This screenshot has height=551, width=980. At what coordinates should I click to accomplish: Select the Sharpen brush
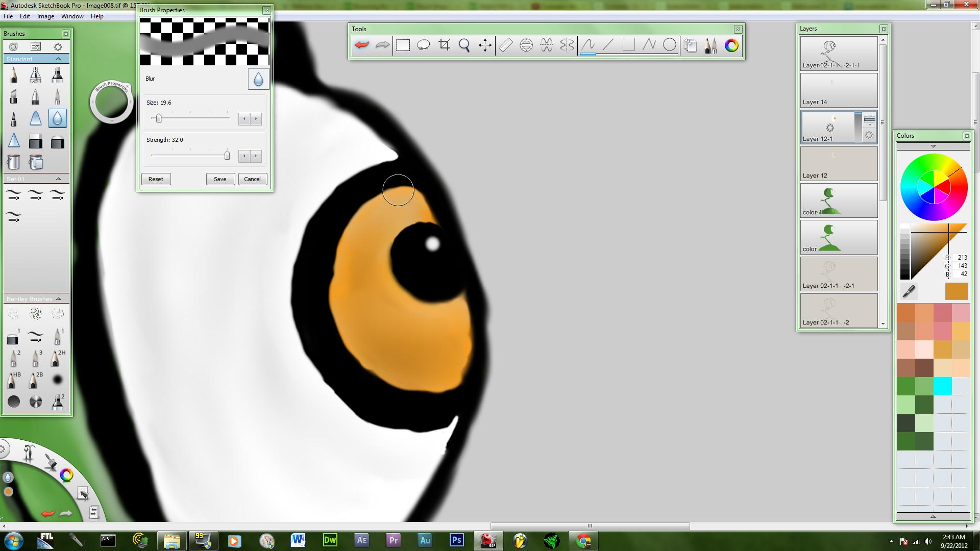[x=14, y=140]
